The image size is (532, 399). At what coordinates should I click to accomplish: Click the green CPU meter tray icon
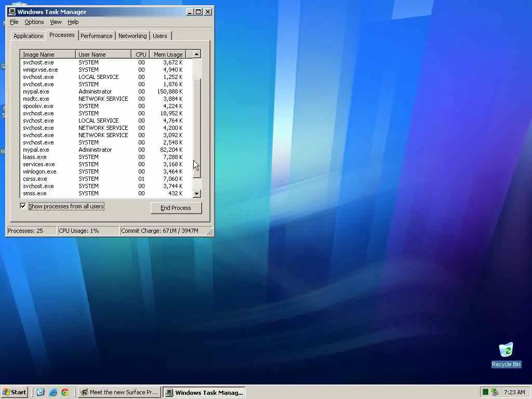click(486, 392)
